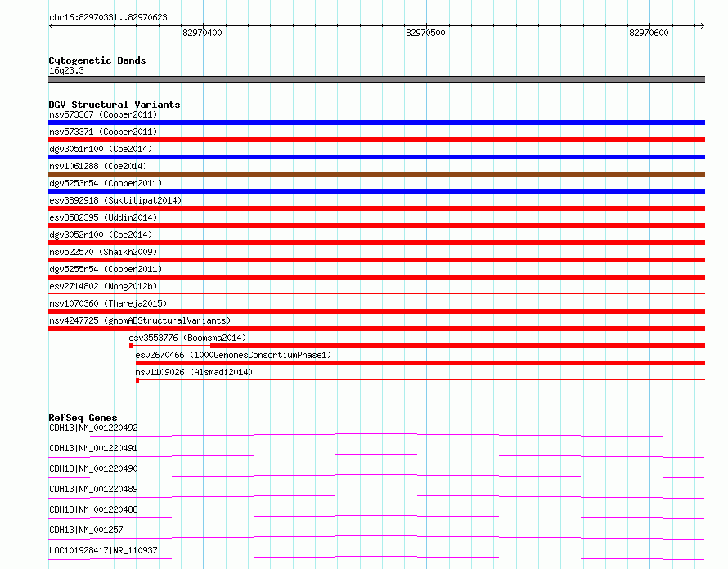Click the nsv522570 (Shaikh2009) label
Screen dimensions: 728x569
tap(103, 252)
